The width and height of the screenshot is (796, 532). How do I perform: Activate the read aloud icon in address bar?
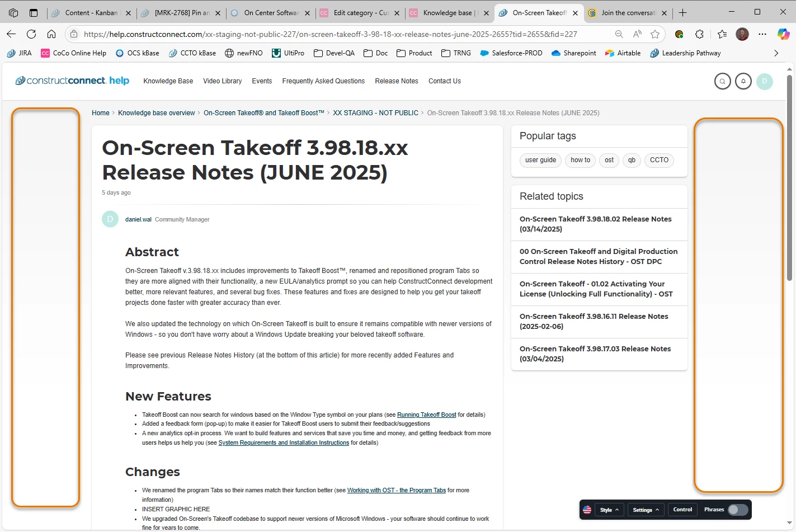pos(637,34)
